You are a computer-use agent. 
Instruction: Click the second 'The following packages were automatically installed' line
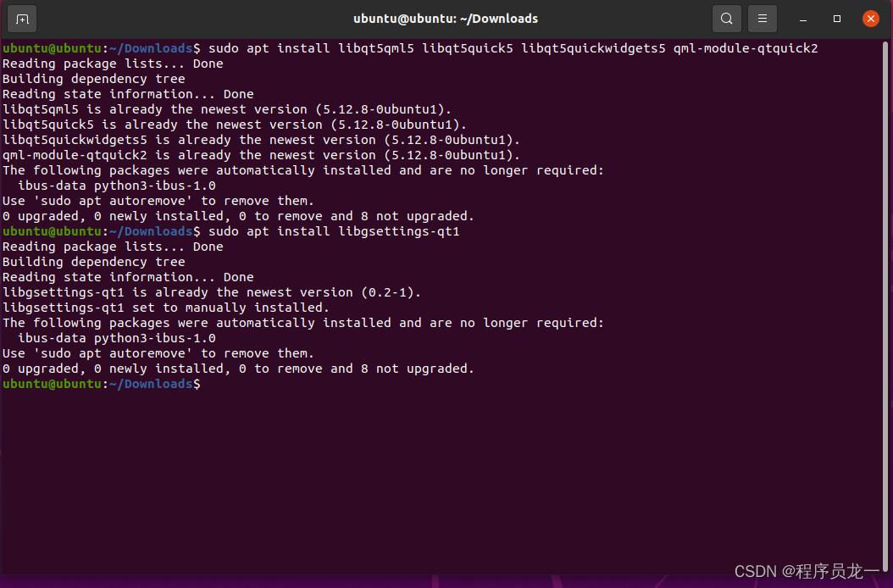coord(303,323)
